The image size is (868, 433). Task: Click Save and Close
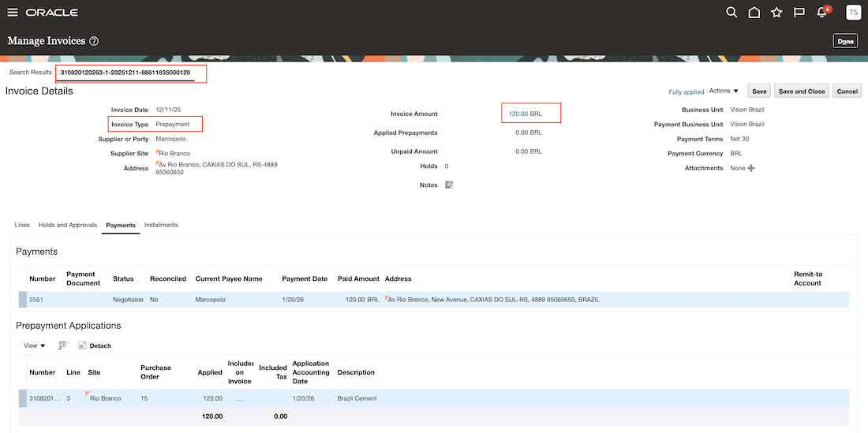pos(801,91)
